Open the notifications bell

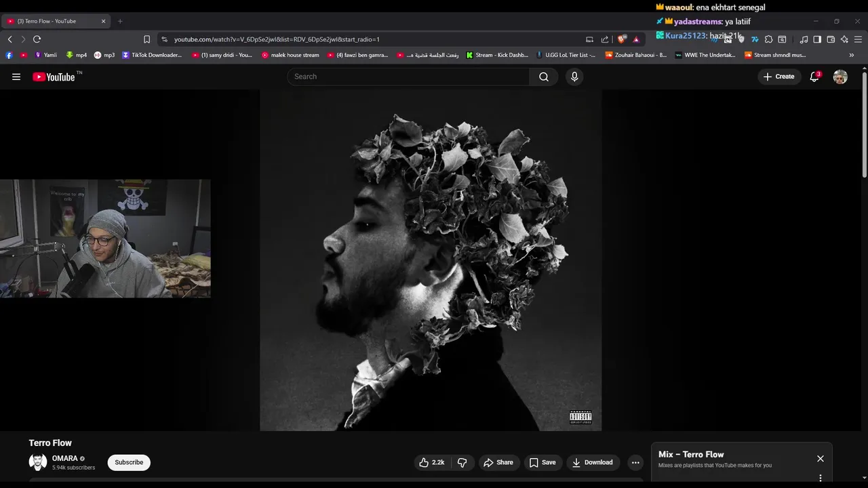tap(814, 77)
